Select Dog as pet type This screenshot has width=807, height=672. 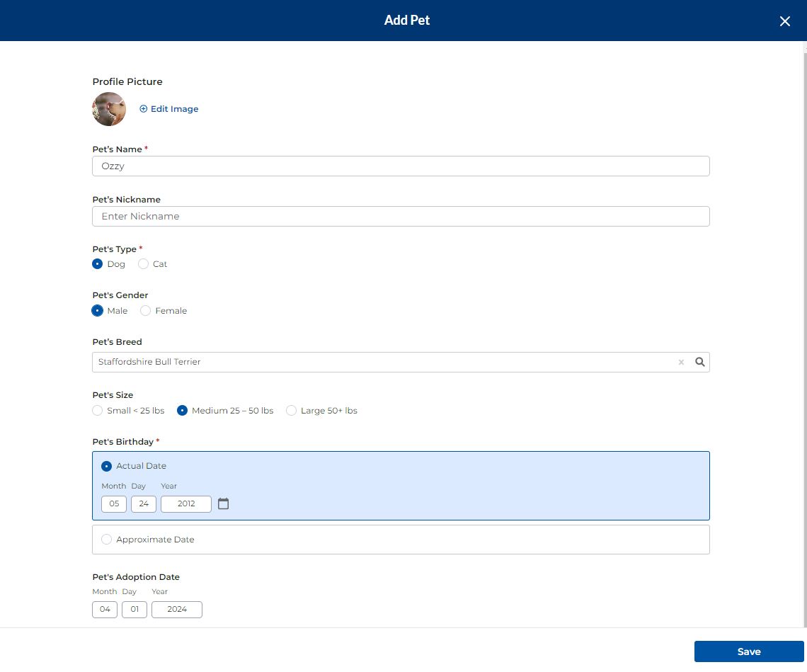[97, 264]
